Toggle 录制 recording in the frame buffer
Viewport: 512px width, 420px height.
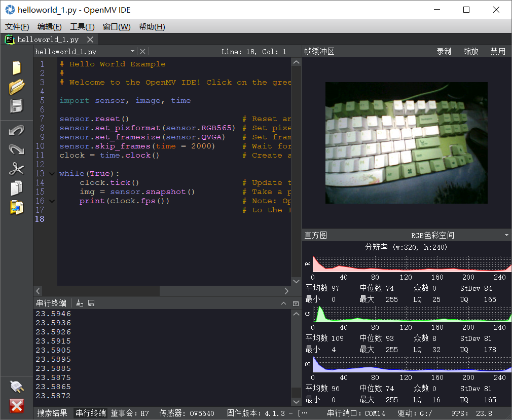point(444,51)
